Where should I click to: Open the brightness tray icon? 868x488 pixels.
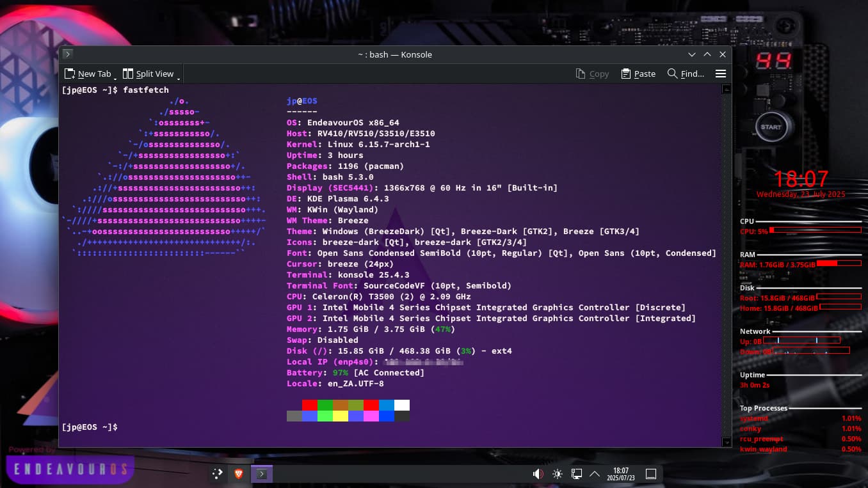coord(558,474)
